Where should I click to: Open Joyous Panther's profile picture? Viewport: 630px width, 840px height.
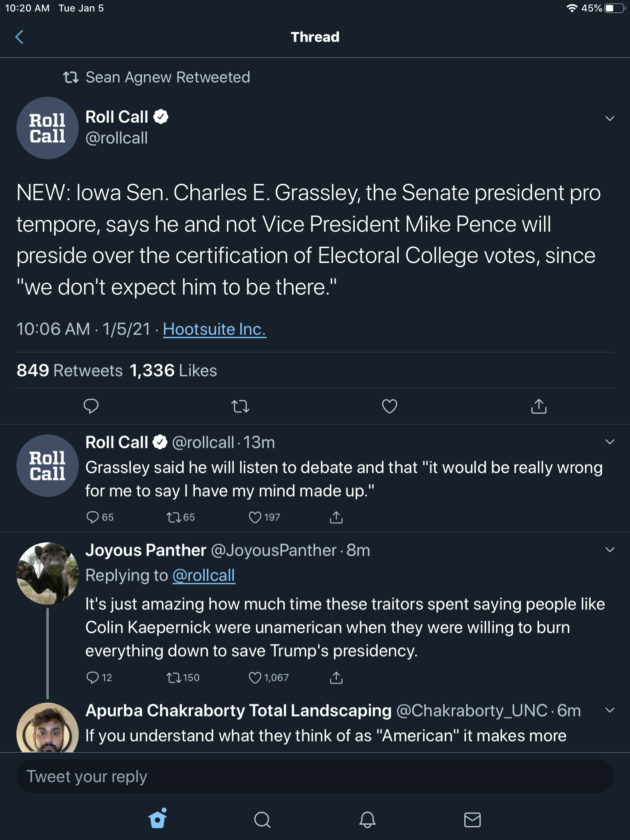(x=48, y=573)
